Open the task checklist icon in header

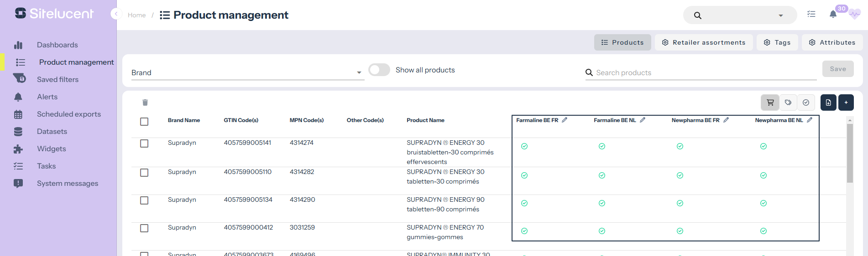click(x=811, y=15)
